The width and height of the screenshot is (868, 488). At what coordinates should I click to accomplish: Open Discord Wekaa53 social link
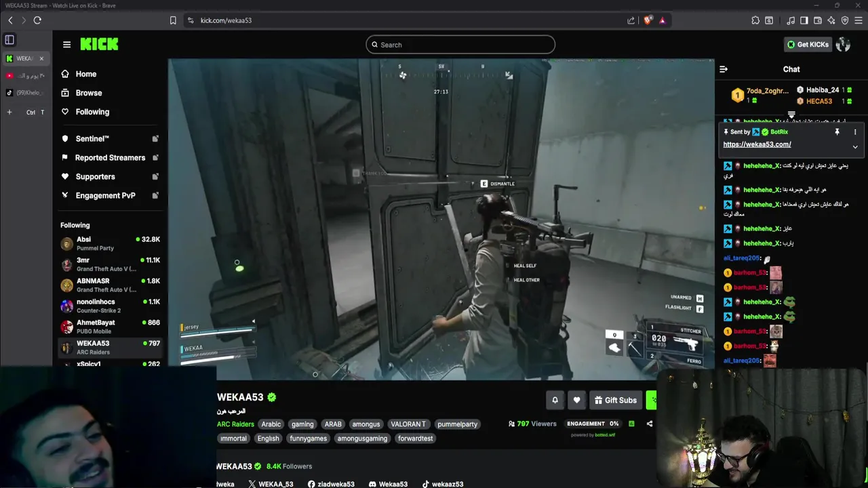click(x=388, y=484)
